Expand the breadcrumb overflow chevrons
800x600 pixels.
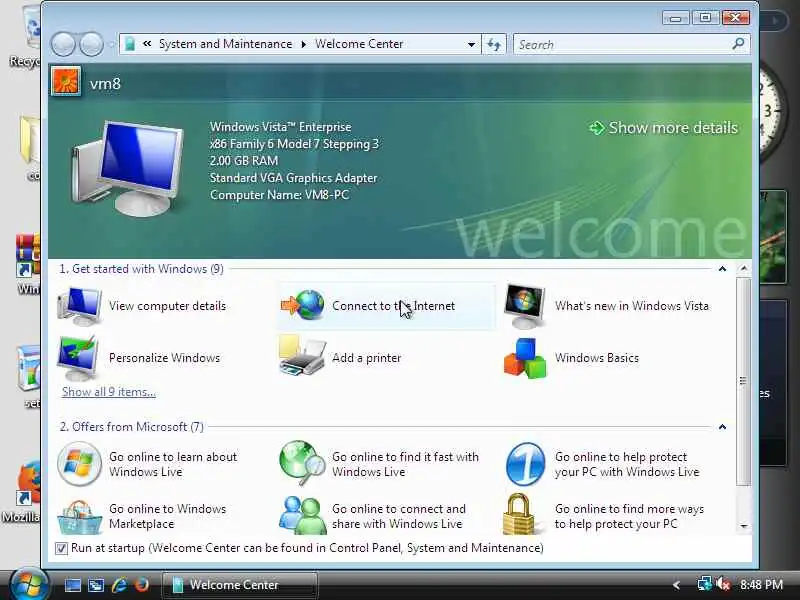[x=147, y=44]
